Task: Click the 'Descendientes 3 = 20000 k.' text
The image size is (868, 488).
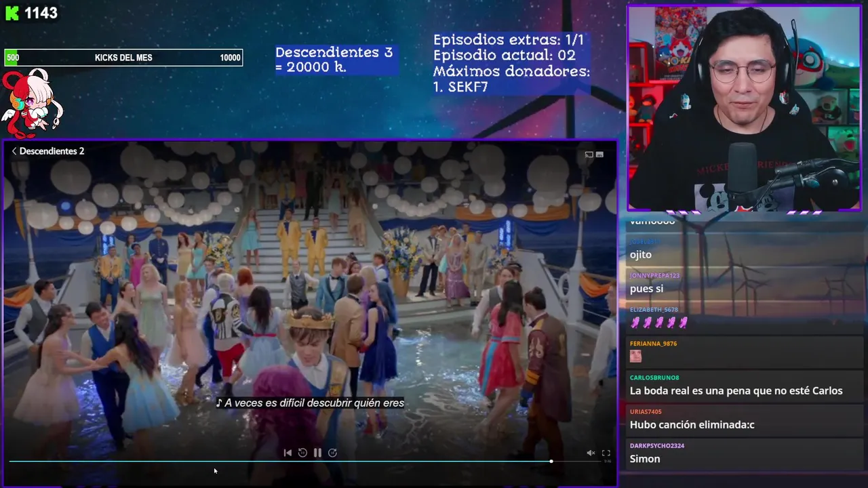Action: (334, 60)
